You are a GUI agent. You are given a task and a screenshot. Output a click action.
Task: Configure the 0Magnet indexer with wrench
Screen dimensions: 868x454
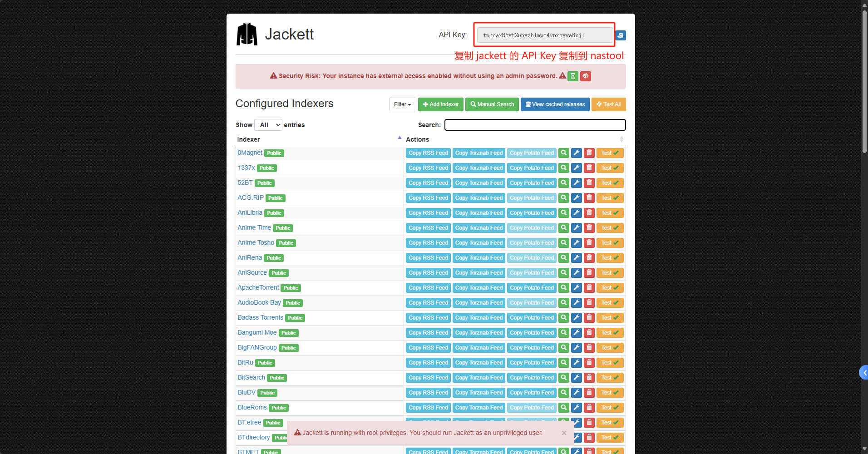pyautogui.click(x=576, y=153)
